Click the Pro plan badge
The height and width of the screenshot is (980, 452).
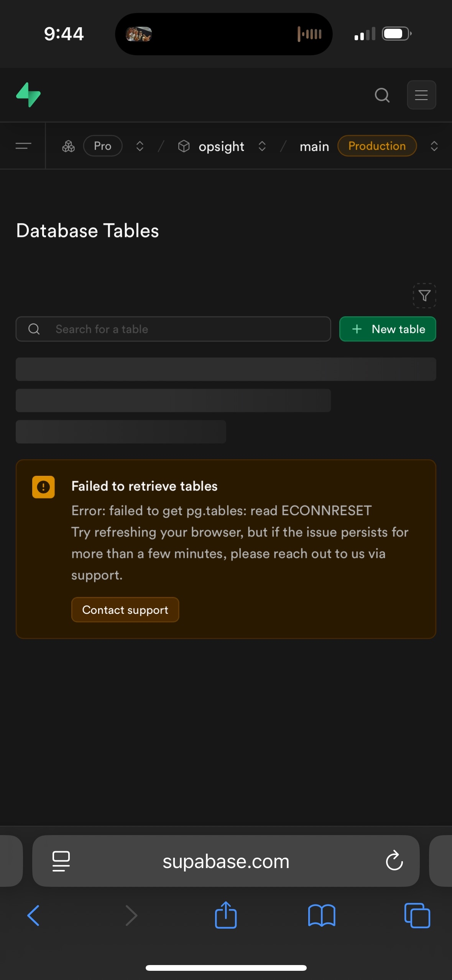pyautogui.click(x=102, y=146)
